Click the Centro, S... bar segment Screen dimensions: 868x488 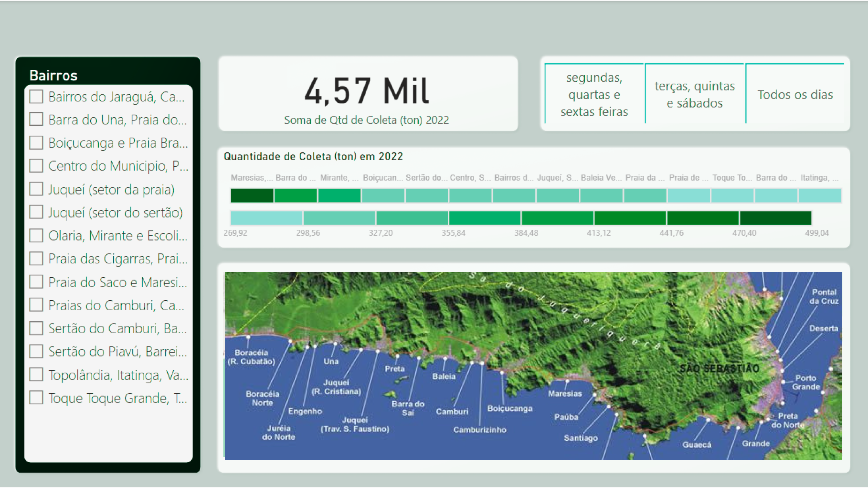point(470,196)
